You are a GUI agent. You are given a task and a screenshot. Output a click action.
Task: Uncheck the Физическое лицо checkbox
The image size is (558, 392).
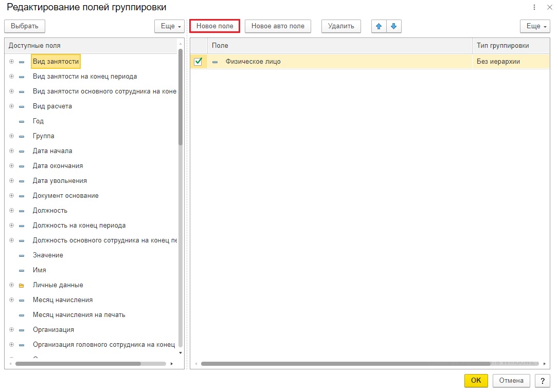pos(198,62)
